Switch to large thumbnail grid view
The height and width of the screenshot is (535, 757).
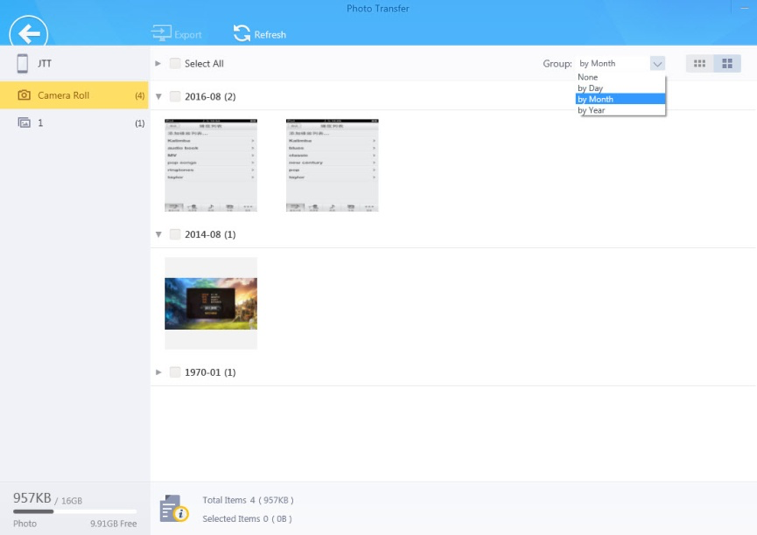(727, 63)
